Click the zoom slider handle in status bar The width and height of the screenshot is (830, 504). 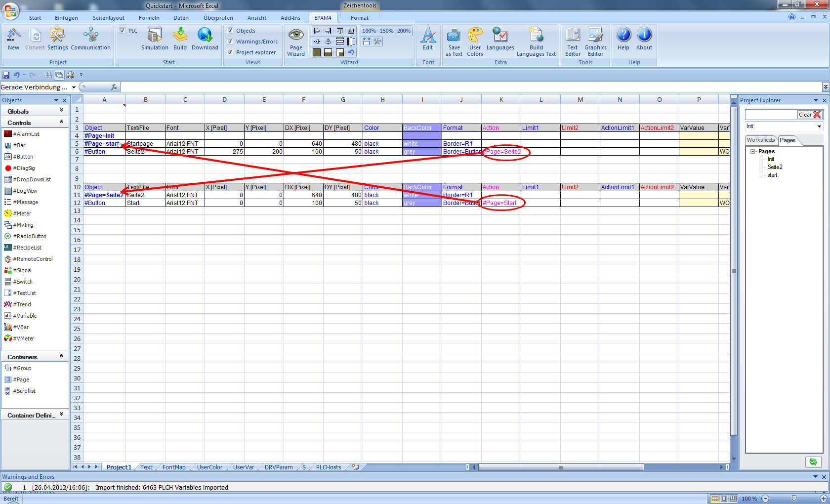pos(794,499)
